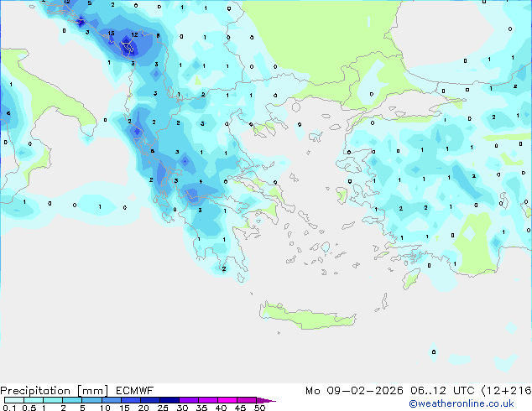
Task: Click the '[mm]' unit label
Action: [92, 391]
